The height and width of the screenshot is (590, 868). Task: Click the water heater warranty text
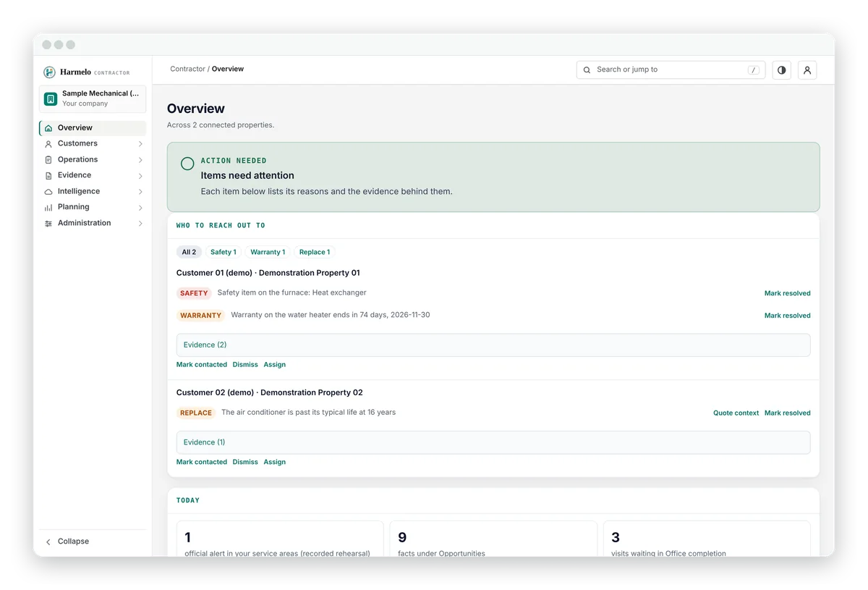331,315
